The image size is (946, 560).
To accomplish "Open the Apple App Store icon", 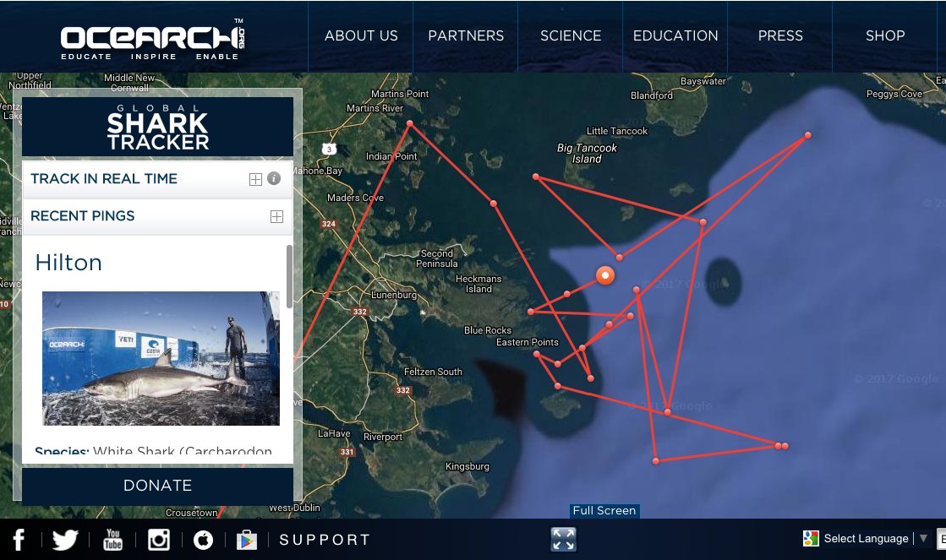I will 203,540.
